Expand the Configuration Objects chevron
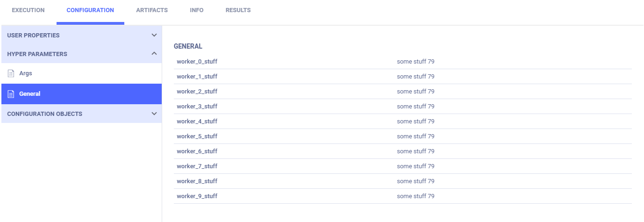The width and height of the screenshot is (644, 222). coord(154,114)
